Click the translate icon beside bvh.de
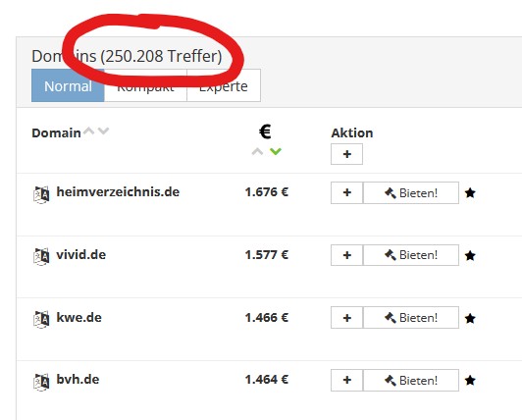Viewport: 522px width, 420px height. tap(41, 382)
